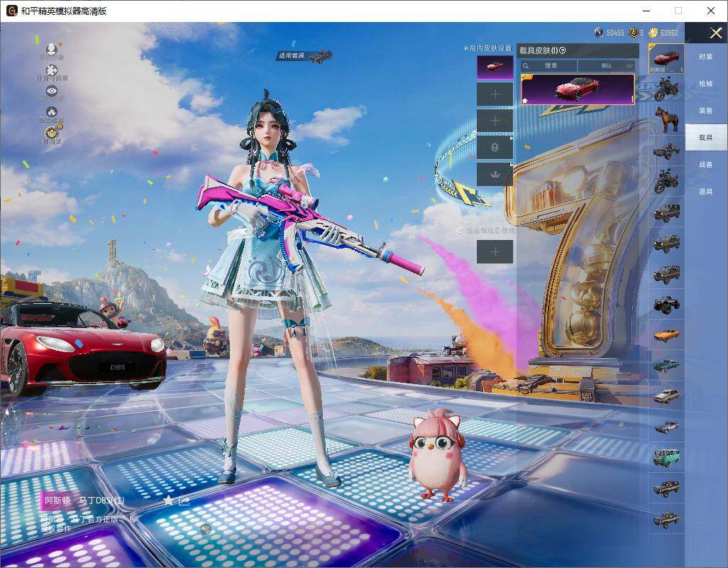Click the gold currency icon showing 0
This screenshot has height=568, width=728.
coord(634,32)
